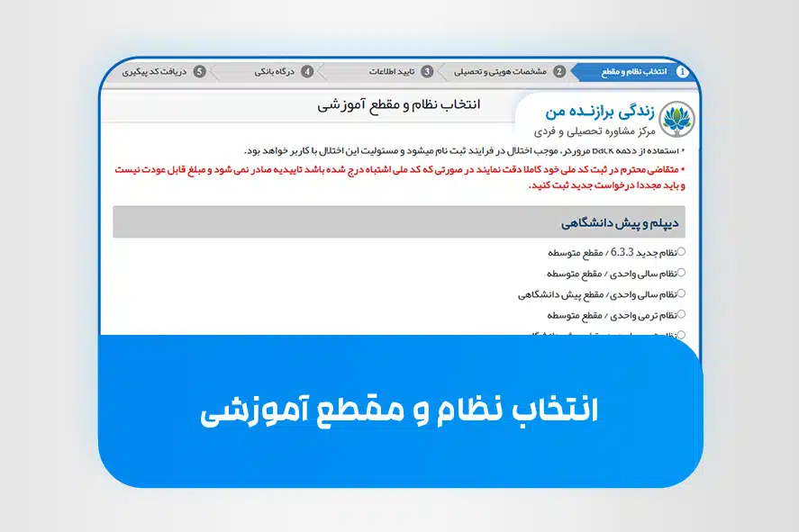
Task: Open the انتخاب نظام و مقطع step tab
Action: [633, 72]
